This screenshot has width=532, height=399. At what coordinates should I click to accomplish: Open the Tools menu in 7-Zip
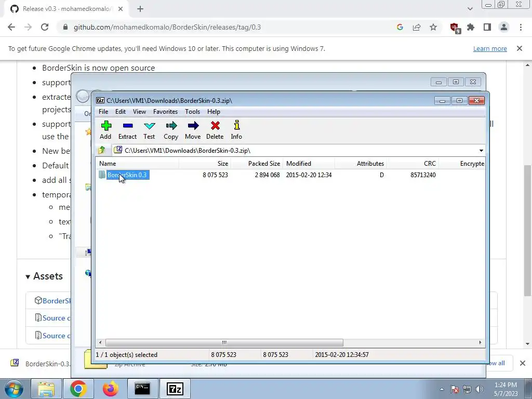(192, 112)
